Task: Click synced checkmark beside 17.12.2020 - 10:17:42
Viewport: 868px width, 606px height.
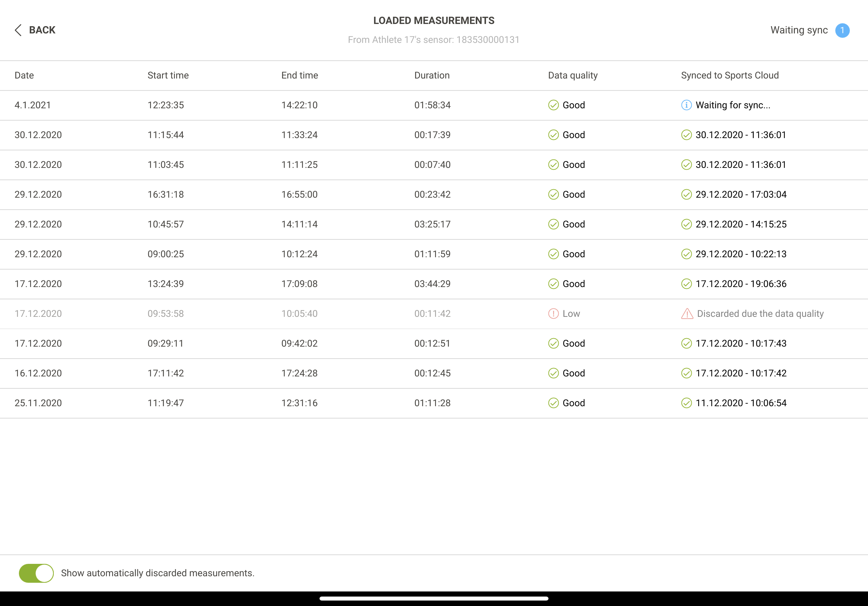Action: [x=686, y=373]
